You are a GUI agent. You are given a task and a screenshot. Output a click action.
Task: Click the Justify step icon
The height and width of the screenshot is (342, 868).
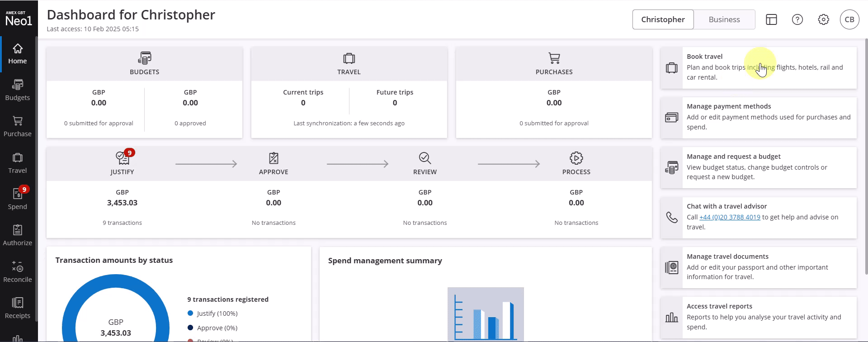click(x=123, y=158)
